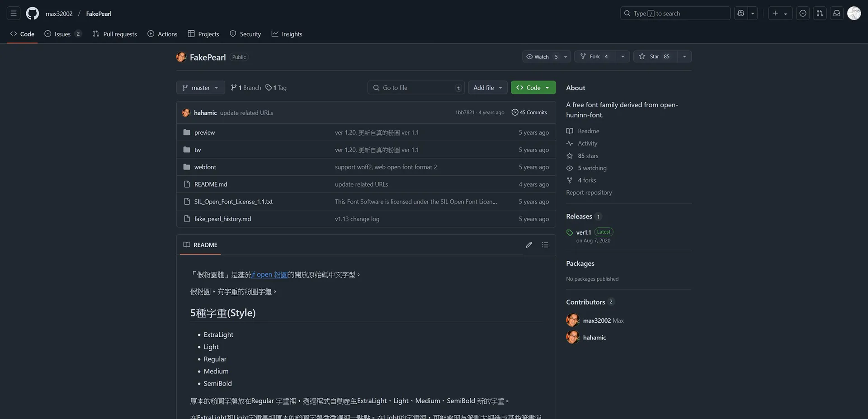The width and height of the screenshot is (868, 419).
Task: Click the Go to file search box
Action: point(416,88)
